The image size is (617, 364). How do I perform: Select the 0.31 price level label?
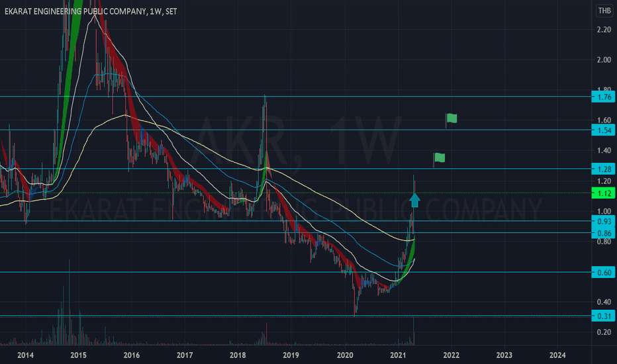(603, 316)
